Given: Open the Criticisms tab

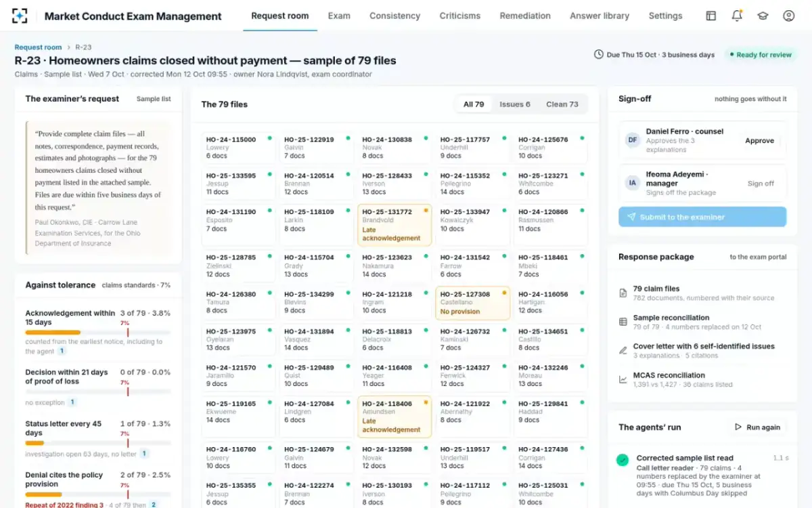Looking at the screenshot, I should click(x=459, y=16).
